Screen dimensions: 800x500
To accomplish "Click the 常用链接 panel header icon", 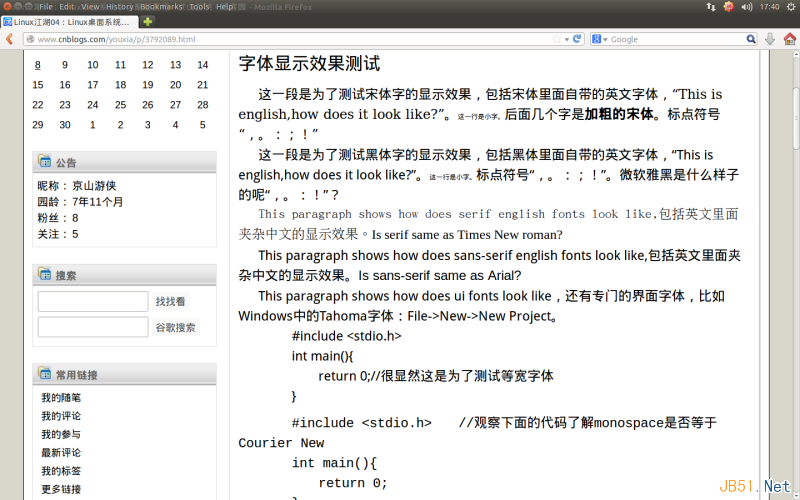I will click(44, 373).
